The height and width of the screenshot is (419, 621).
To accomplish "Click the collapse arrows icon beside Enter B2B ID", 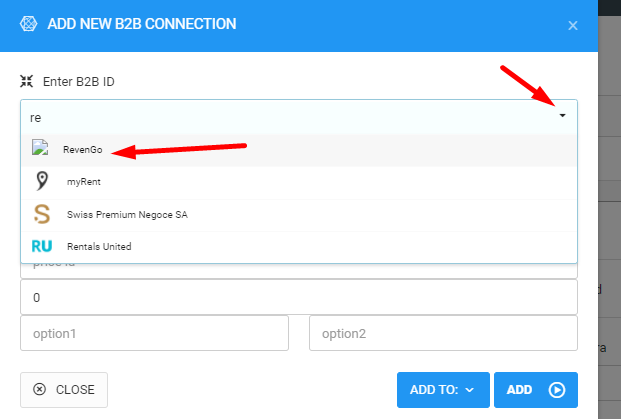I will pyautogui.click(x=27, y=81).
